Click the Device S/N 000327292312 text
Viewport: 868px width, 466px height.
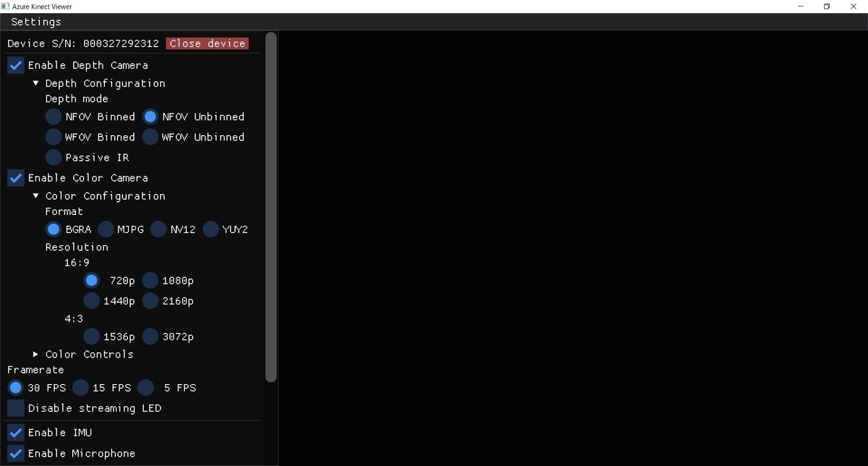tap(83, 43)
